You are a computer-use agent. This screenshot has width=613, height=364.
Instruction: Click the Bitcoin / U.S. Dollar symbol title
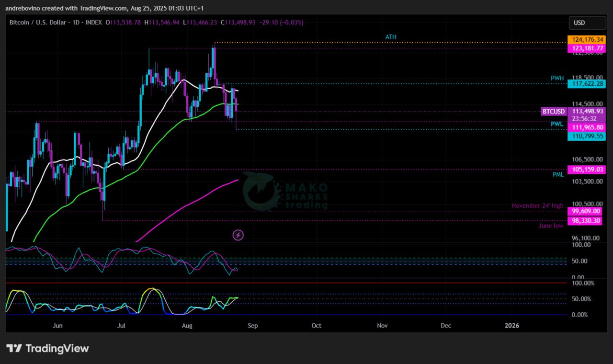(x=38, y=23)
